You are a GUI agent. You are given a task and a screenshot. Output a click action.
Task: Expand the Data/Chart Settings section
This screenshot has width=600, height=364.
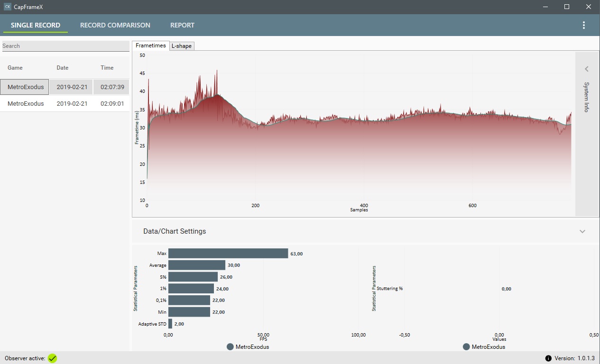pos(582,231)
